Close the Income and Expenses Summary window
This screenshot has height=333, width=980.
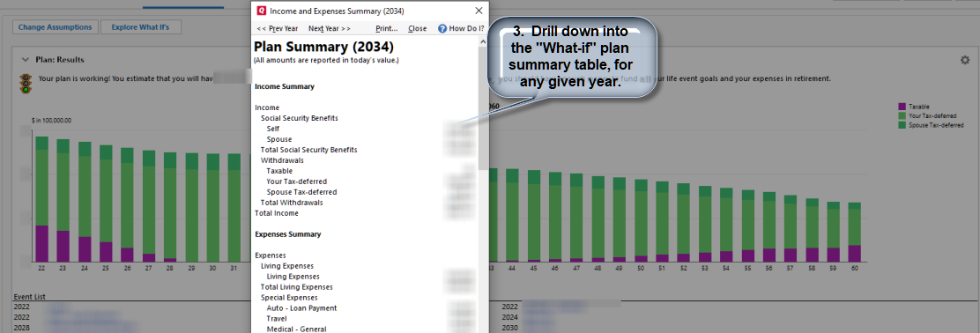point(479,11)
